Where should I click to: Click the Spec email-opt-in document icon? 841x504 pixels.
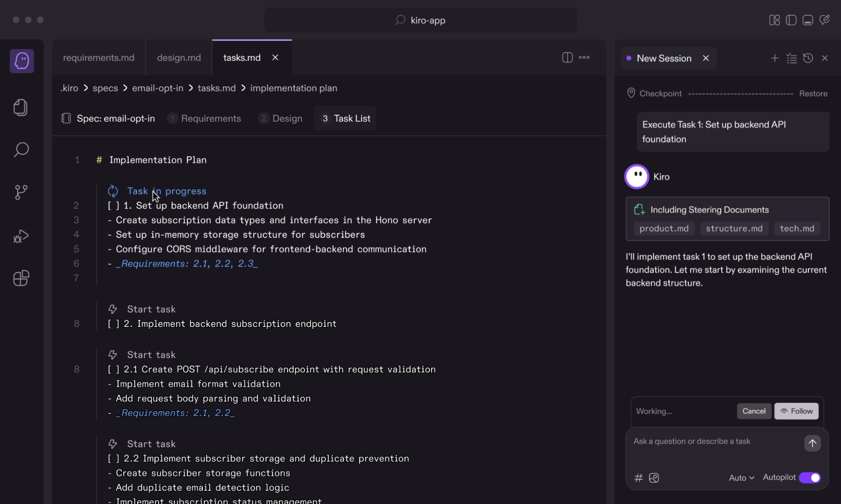point(66,118)
